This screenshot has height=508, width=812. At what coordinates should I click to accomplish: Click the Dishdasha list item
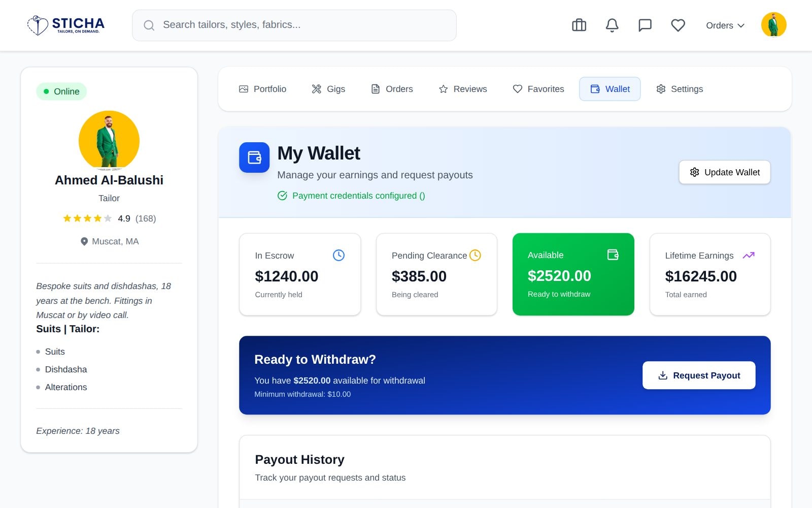click(66, 369)
